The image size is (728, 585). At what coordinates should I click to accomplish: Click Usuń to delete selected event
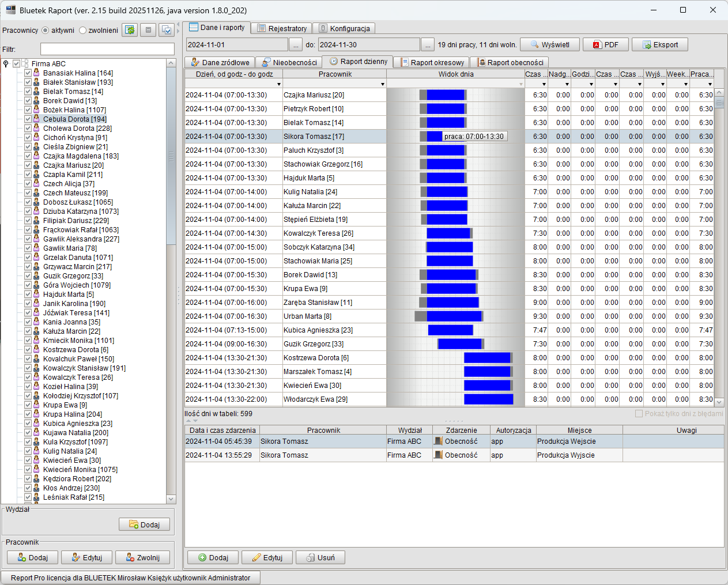(x=320, y=558)
